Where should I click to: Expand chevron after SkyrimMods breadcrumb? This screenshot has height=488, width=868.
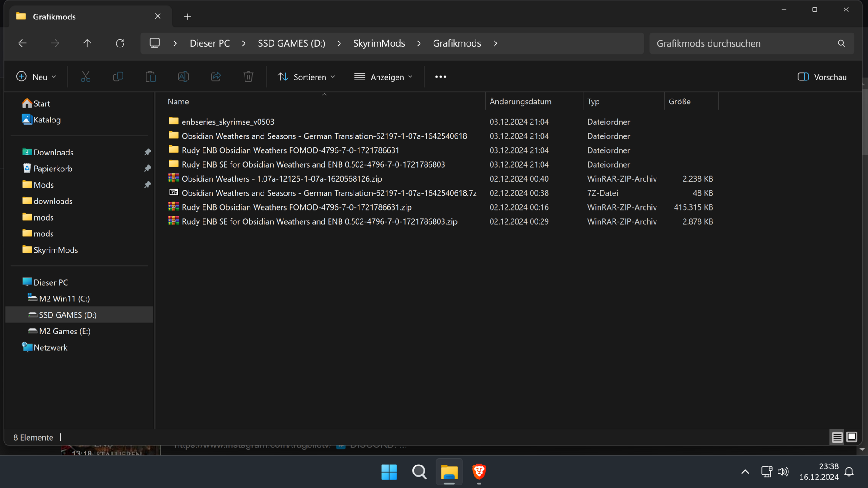[419, 43]
